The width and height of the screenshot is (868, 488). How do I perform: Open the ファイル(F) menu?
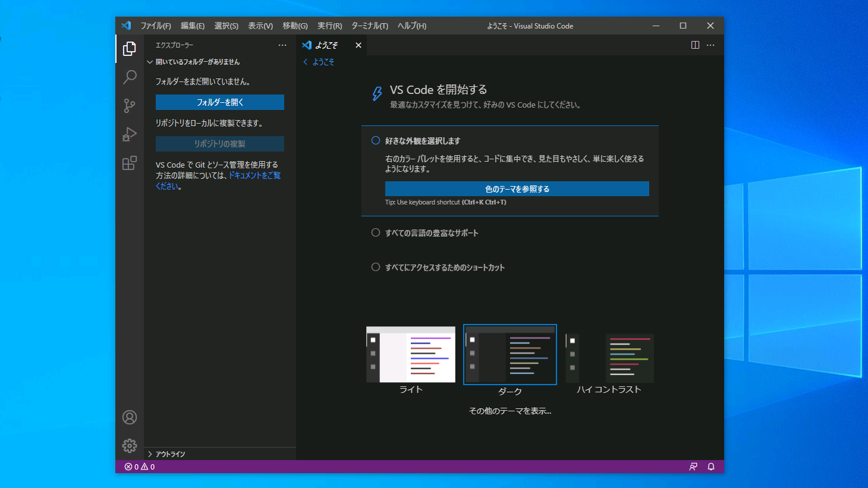tap(156, 26)
